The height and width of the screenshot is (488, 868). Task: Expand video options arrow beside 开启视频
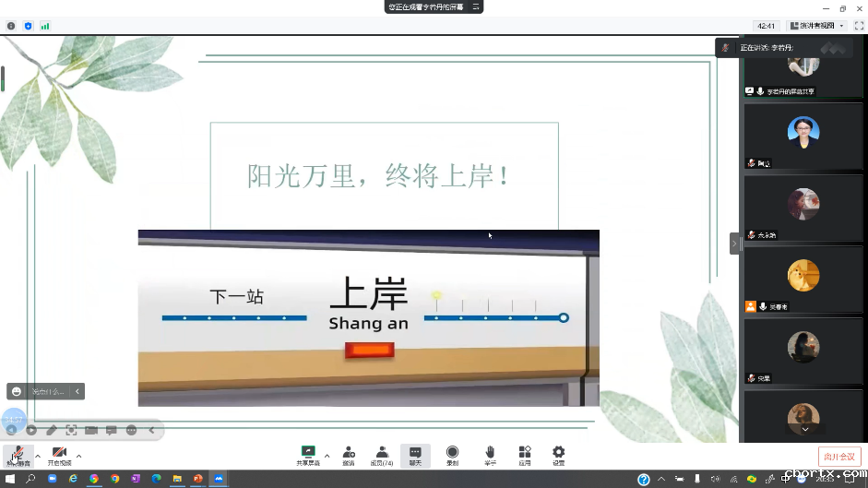pos(79,456)
